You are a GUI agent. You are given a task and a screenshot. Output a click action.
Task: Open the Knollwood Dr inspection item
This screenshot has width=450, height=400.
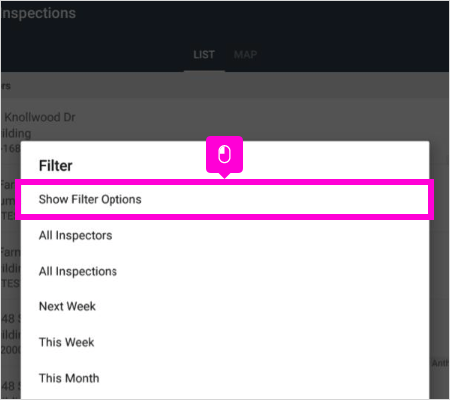pyautogui.click(x=39, y=117)
